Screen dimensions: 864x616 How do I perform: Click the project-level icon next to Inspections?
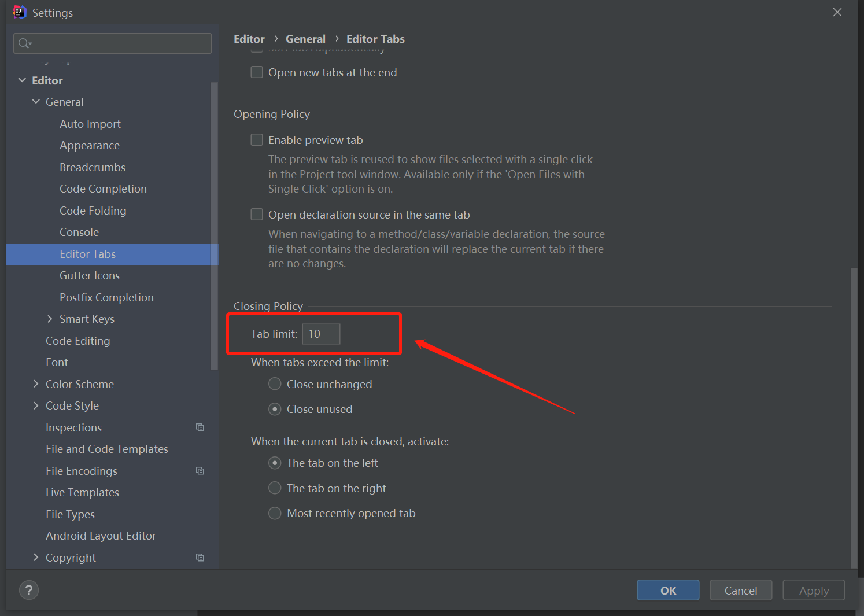pyautogui.click(x=200, y=427)
